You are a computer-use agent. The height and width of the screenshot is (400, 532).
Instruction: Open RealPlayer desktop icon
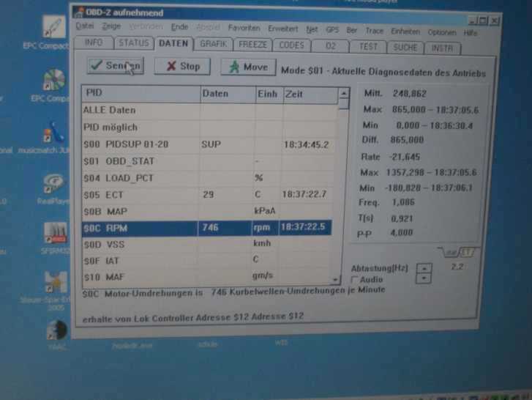tap(52, 188)
